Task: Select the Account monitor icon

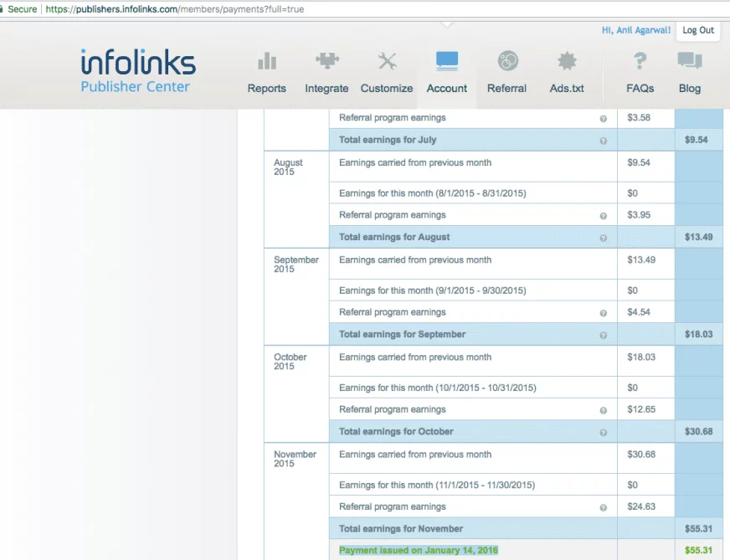Action: tap(447, 61)
